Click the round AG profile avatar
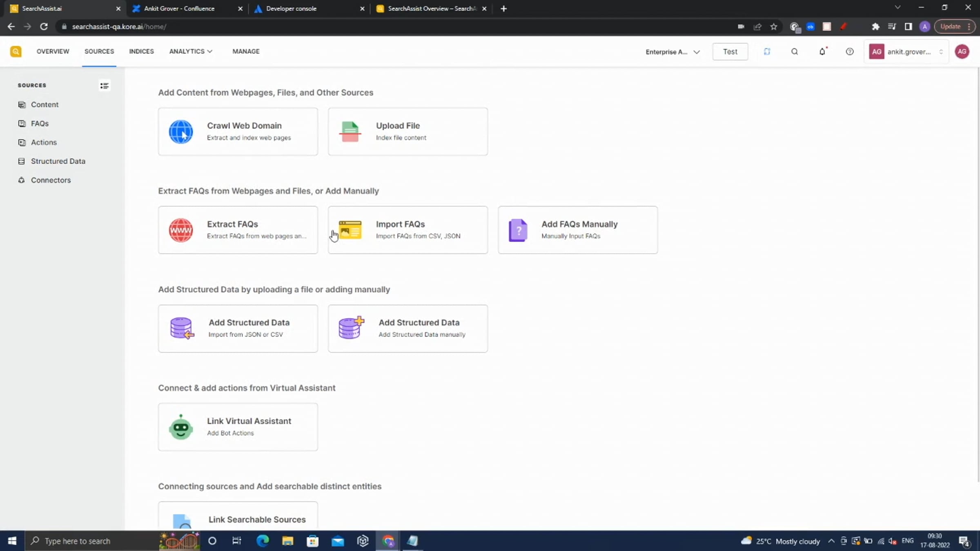 (x=962, y=51)
